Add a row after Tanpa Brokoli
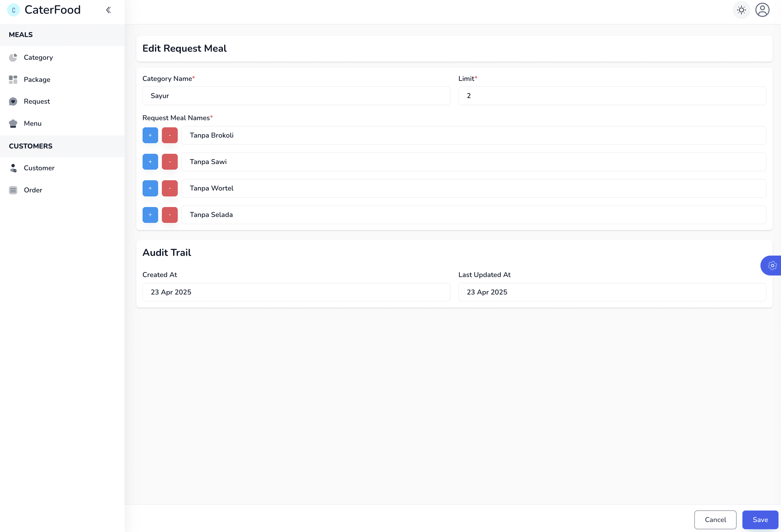Image resolution: width=781 pixels, height=532 pixels. 150,135
